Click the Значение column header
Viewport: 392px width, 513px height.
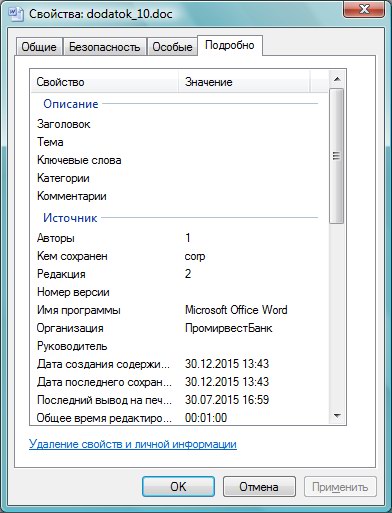click(x=244, y=82)
